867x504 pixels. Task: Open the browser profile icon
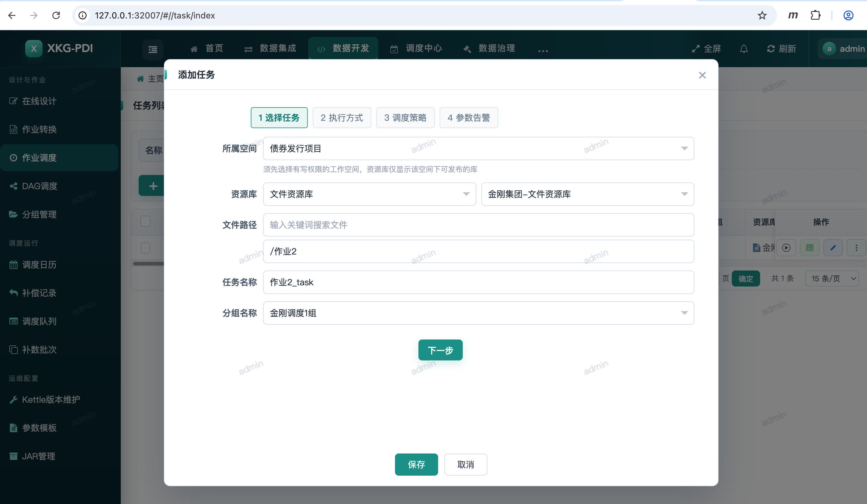pos(848,15)
